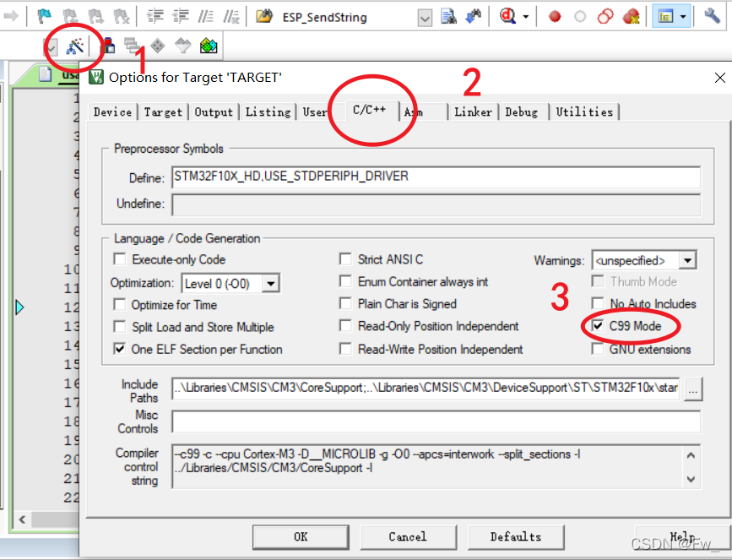Image resolution: width=732 pixels, height=560 pixels.
Task: Enable the C99 Mode checkbox
Action: click(598, 325)
